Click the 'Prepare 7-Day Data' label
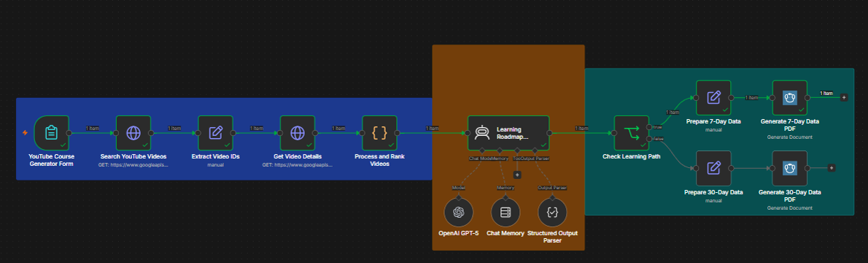 [713, 121]
